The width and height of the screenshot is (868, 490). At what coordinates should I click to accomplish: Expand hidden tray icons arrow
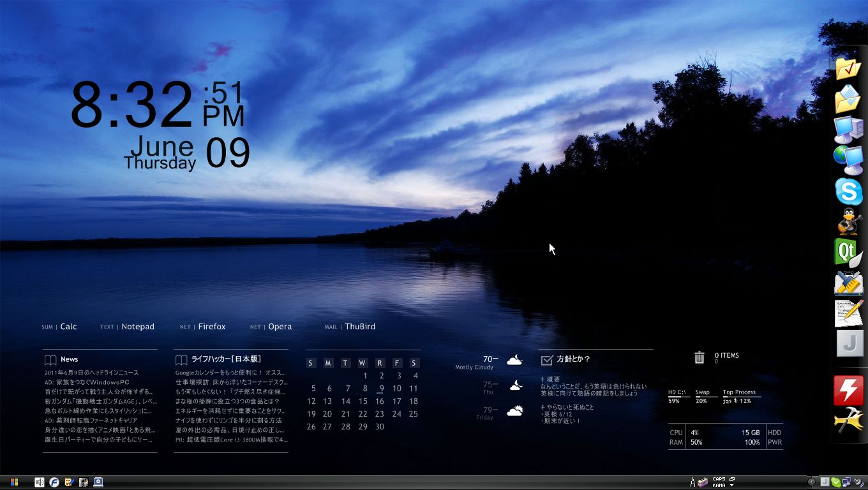point(812,482)
